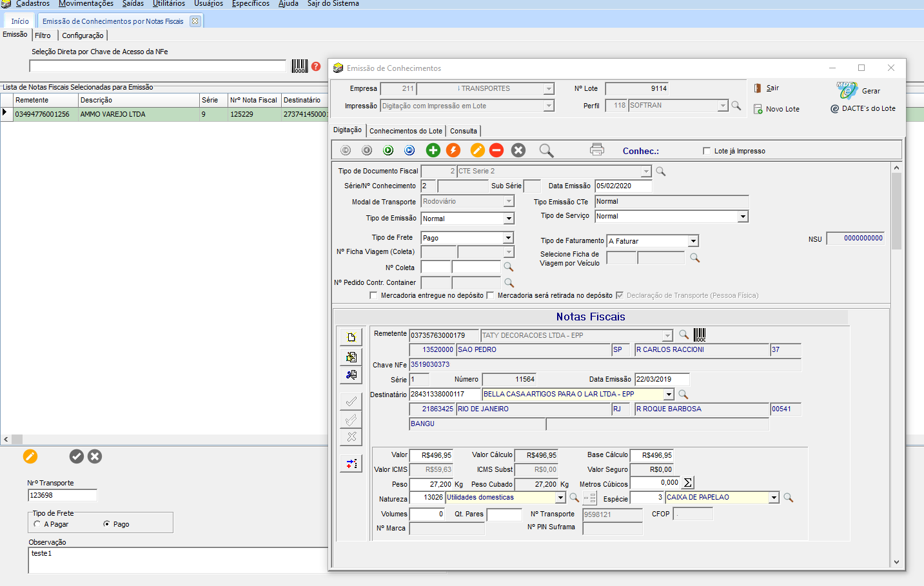Select the 'A Pagar' freight radio button
Screen dimensions: 924x586
[x=37, y=524]
